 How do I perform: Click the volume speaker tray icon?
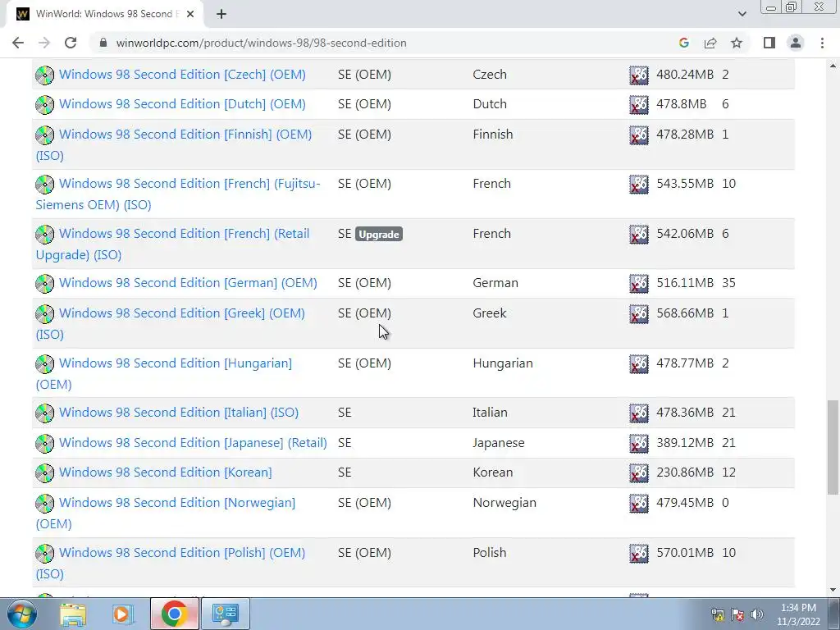pos(757,614)
